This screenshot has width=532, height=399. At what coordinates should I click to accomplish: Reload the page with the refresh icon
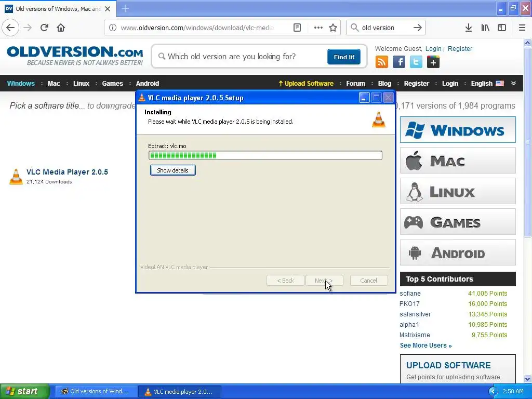45,28
